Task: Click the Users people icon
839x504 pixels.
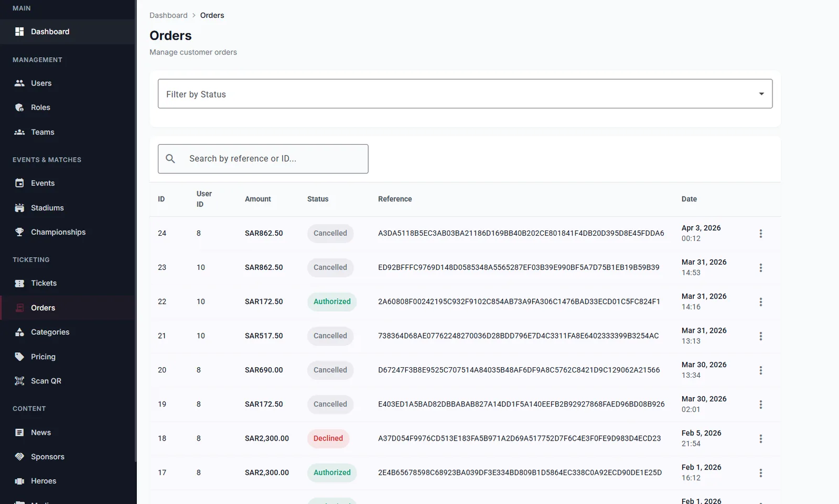Action: tap(19, 83)
